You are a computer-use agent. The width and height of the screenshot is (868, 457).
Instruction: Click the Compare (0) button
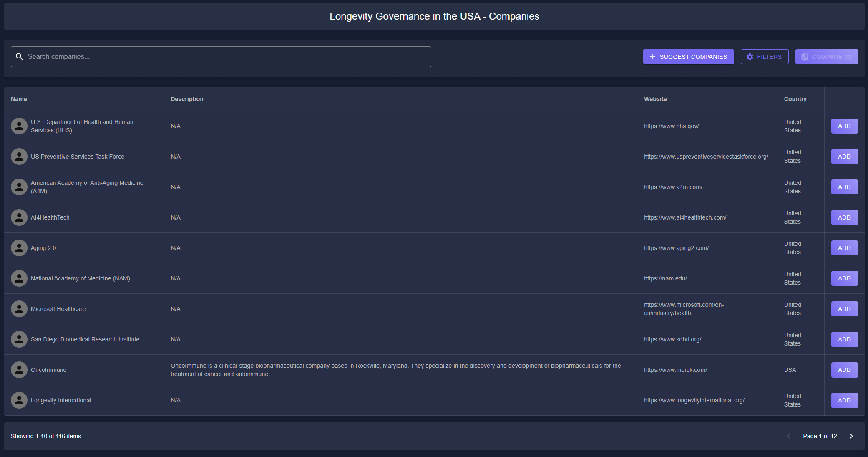click(826, 57)
